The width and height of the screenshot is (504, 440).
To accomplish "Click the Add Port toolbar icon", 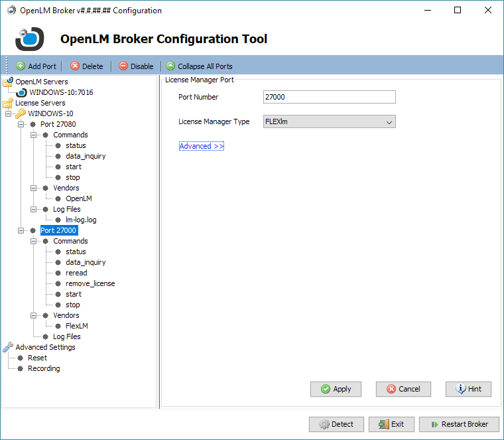I will coord(21,66).
